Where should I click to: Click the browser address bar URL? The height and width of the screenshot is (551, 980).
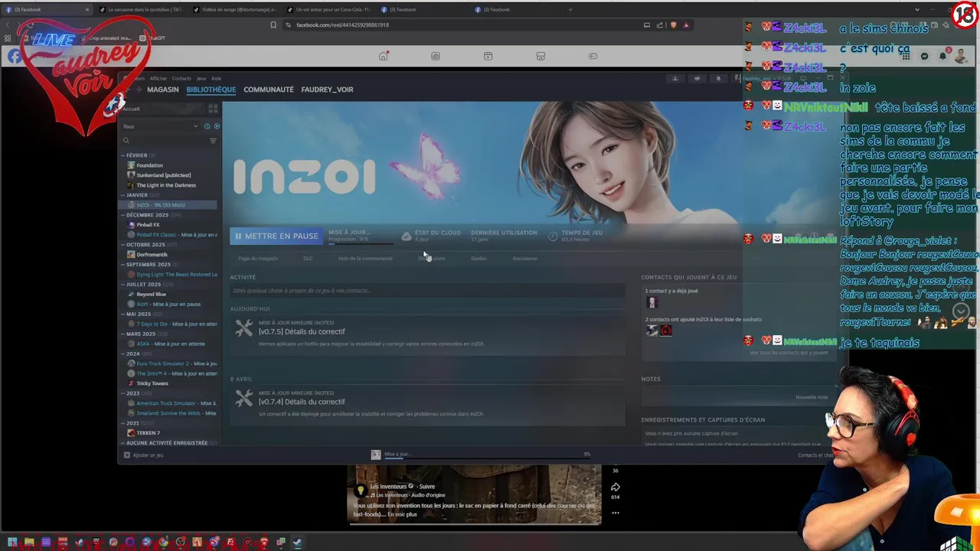click(342, 24)
